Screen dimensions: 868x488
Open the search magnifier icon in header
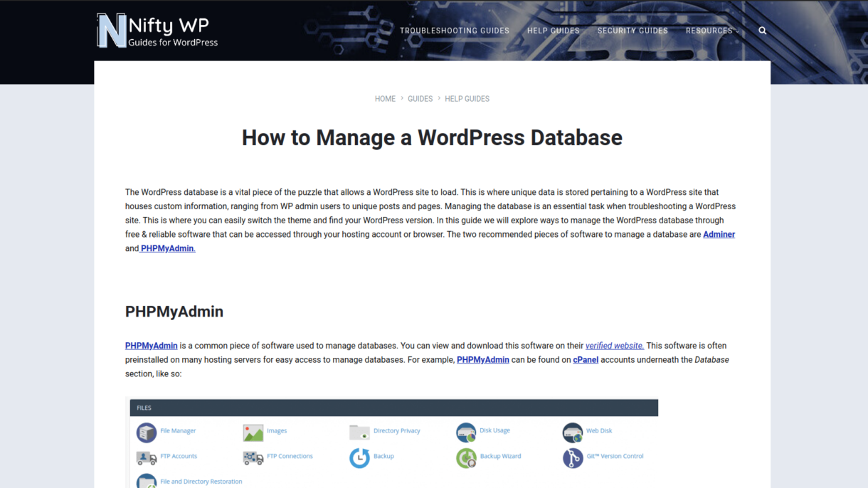(x=762, y=31)
